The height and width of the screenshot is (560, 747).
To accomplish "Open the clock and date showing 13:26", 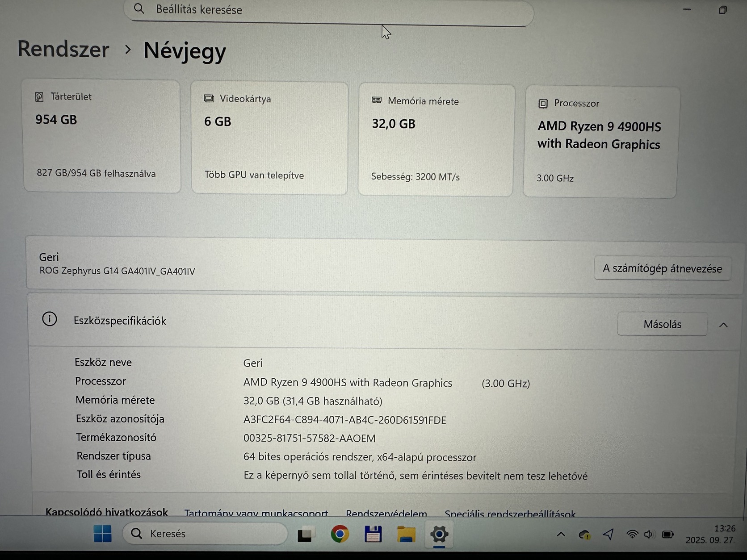I will tap(710, 534).
